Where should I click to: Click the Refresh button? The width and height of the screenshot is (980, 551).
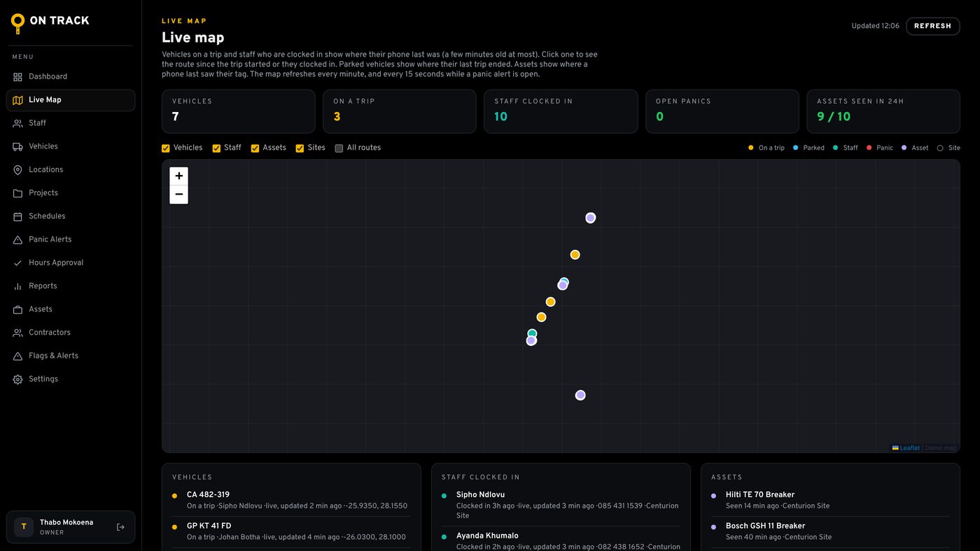tap(932, 26)
